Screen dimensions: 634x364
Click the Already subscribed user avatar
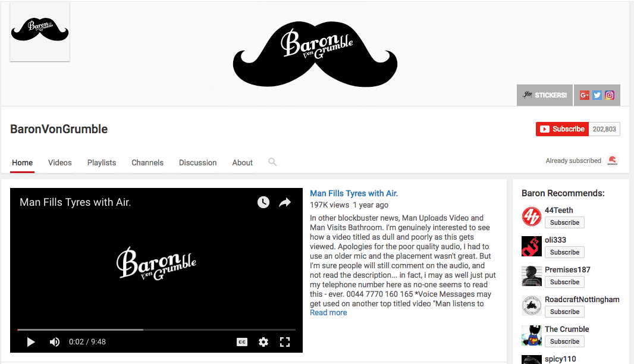[612, 161]
